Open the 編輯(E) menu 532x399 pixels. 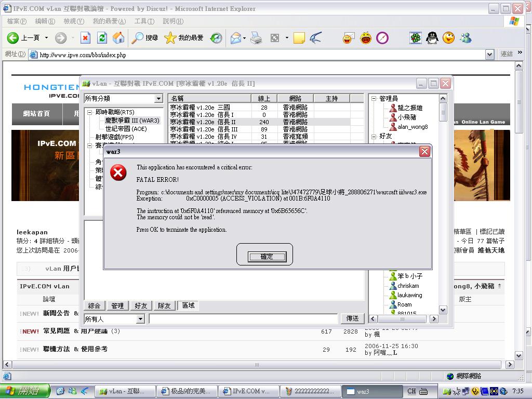point(45,21)
